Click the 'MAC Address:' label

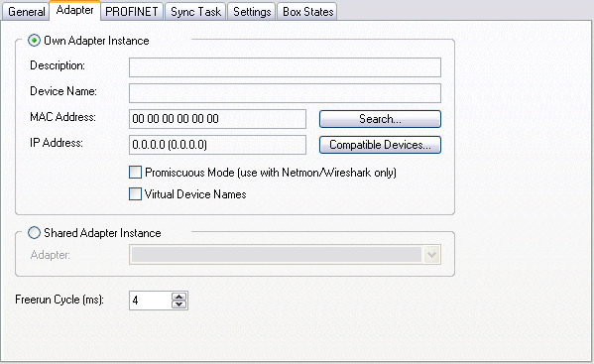point(62,117)
